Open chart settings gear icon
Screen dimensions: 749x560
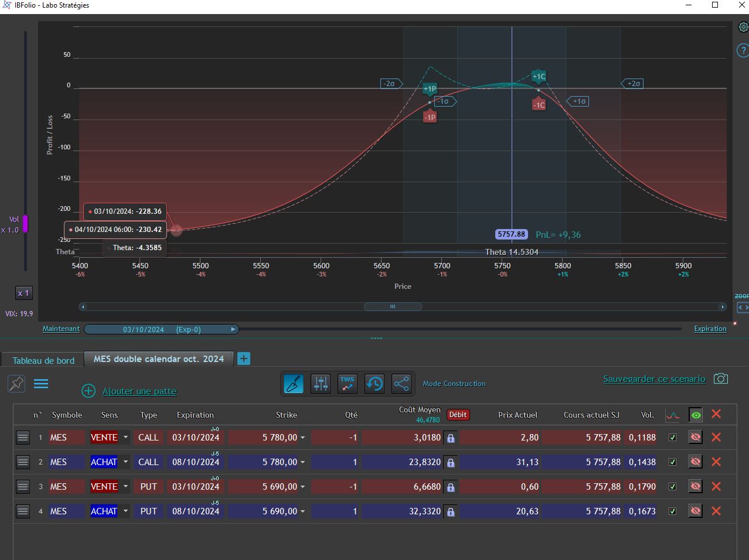coord(743,27)
